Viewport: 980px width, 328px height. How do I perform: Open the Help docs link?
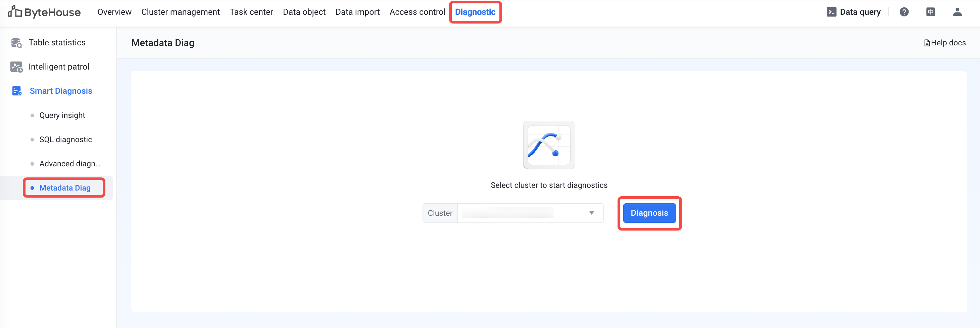[x=945, y=43]
